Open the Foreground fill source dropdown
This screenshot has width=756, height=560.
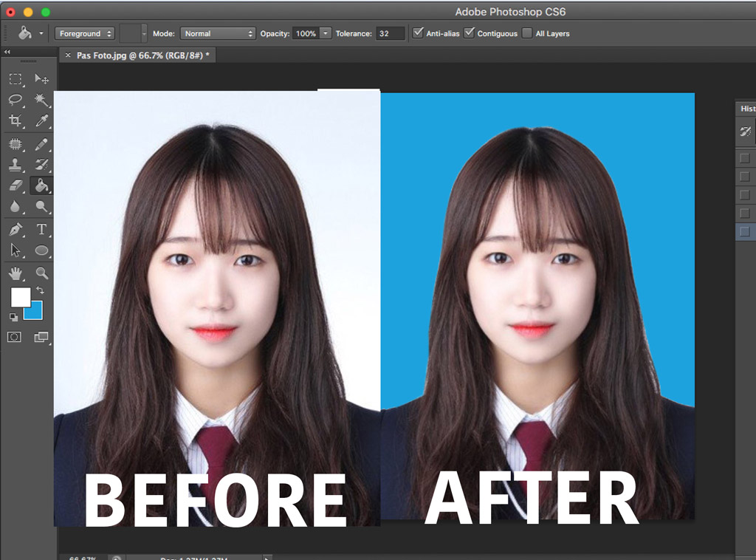pyautogui.click(x=84, y=33)
